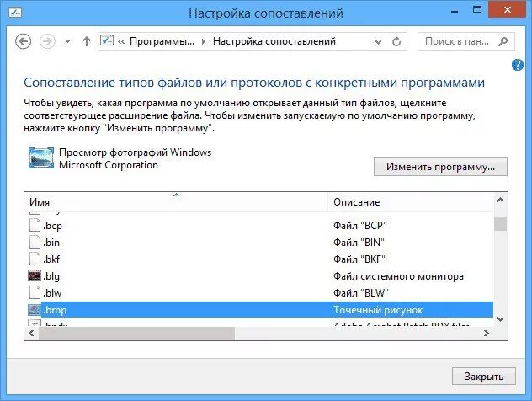Click the blank file icon beside .blw
Viewport: 532px width, 401px height.
(x=35, y=292)
